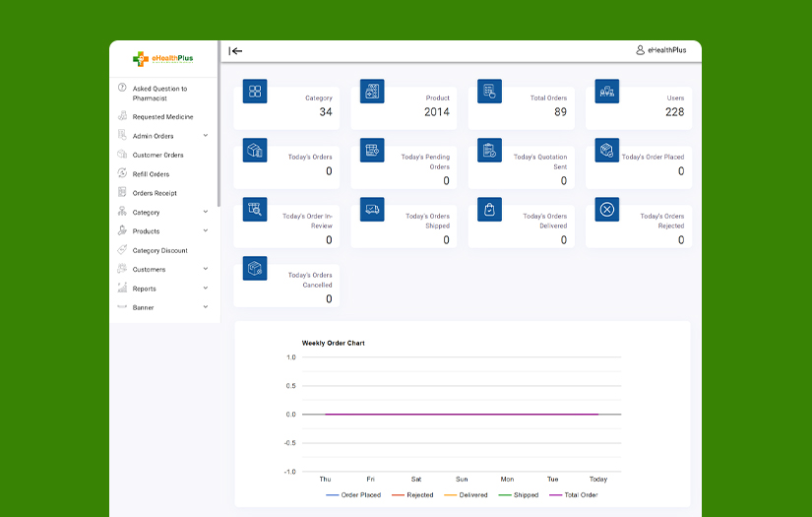This screenshot has height=517, width=812.
Task: Toggle Shipped legend entry
Action: click(519, 495)
